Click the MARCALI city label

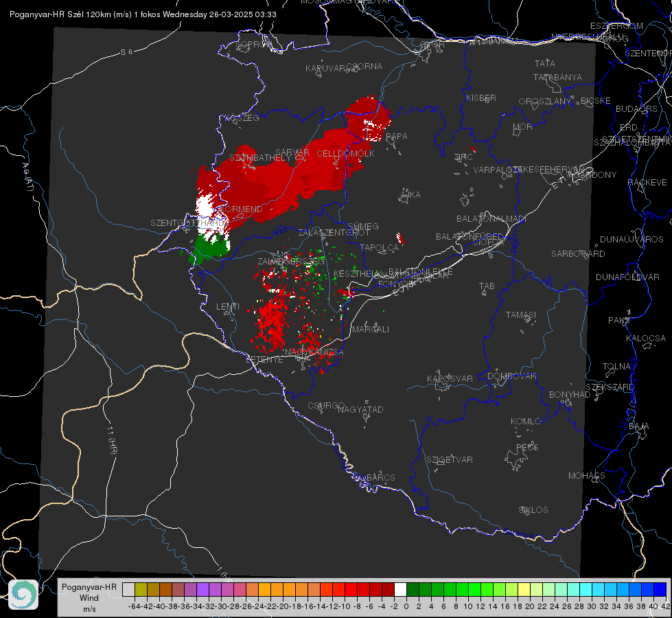(371, 330)
